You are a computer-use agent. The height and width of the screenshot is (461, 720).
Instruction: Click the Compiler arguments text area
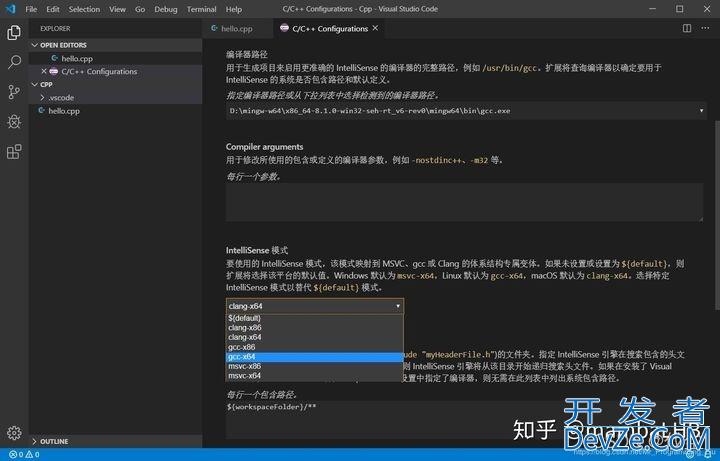(x=464, y=202)
